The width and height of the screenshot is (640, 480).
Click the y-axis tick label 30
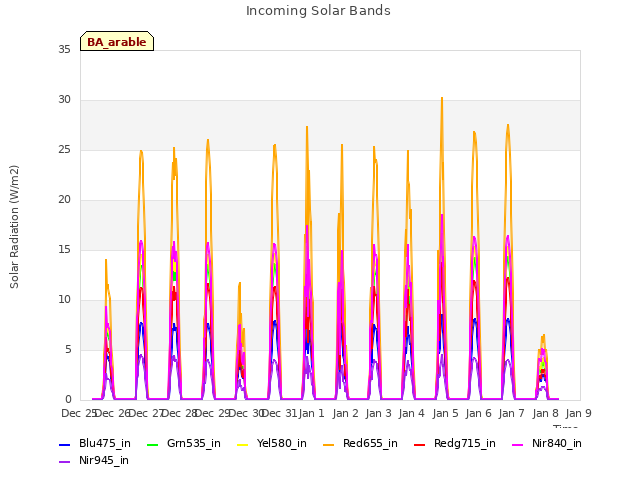click(64, 100)
